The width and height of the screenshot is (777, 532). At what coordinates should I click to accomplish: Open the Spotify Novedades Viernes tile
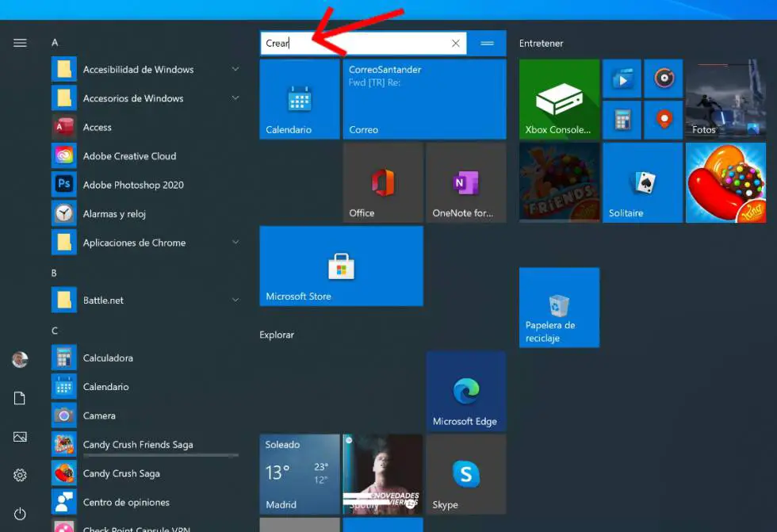383,475
